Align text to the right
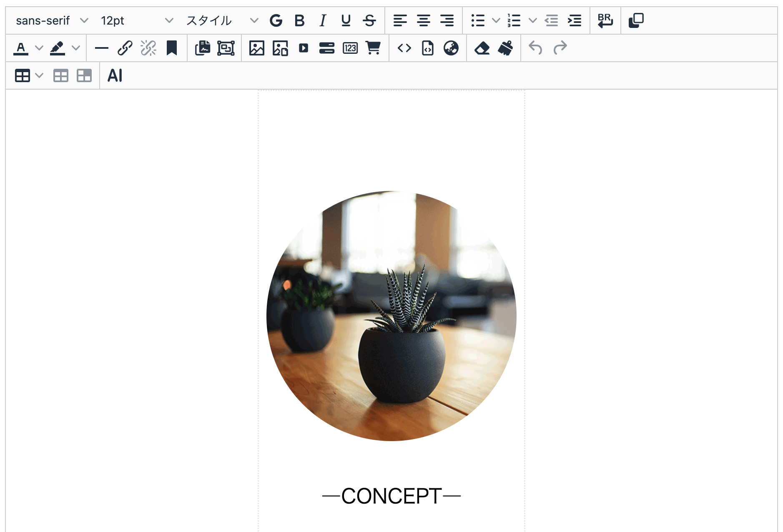 pyautogui.click(x=447, y=20)
